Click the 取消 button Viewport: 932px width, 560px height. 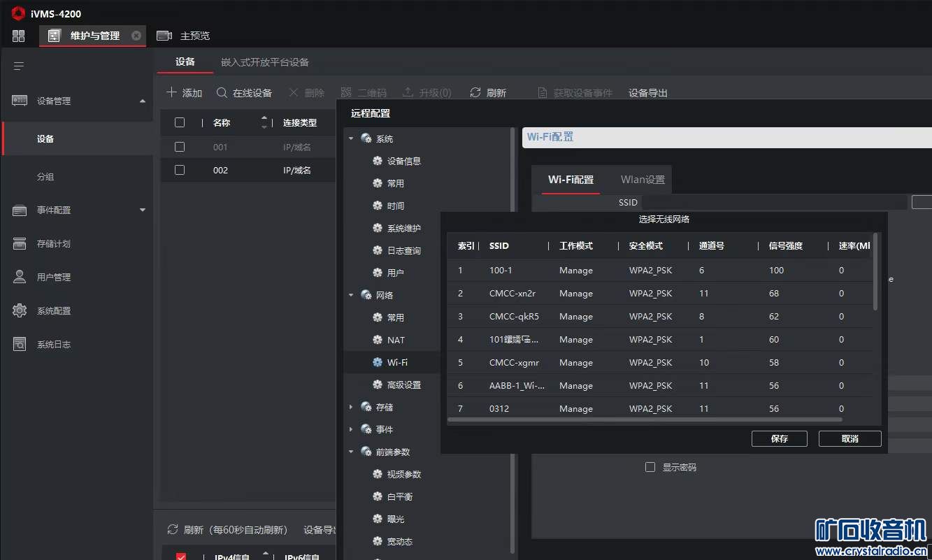tap(850, 438)
